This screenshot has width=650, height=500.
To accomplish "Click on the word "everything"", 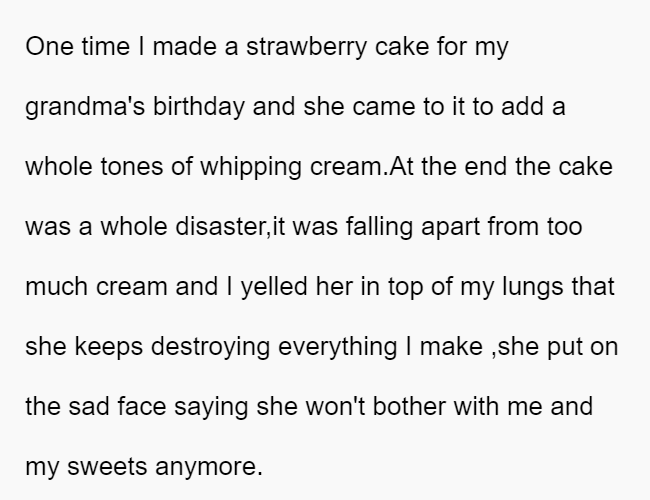I will 337,347.
